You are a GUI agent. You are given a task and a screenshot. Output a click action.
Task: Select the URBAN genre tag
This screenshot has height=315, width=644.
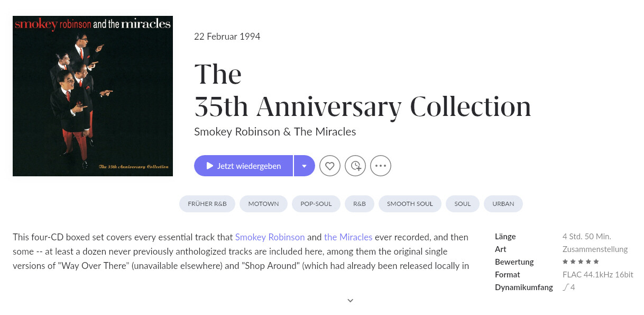coord(503,204)
